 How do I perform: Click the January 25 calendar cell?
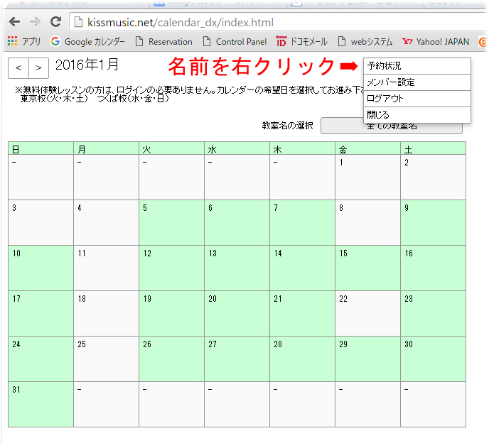pyautogui.click(x=106, y=359)
